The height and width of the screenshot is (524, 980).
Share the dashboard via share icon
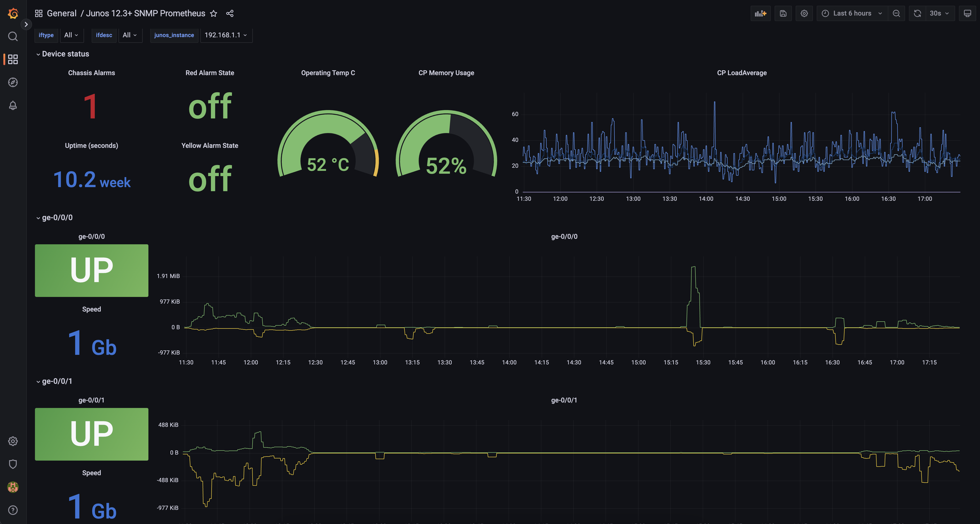pyautogui.click(x=230, y=13)
